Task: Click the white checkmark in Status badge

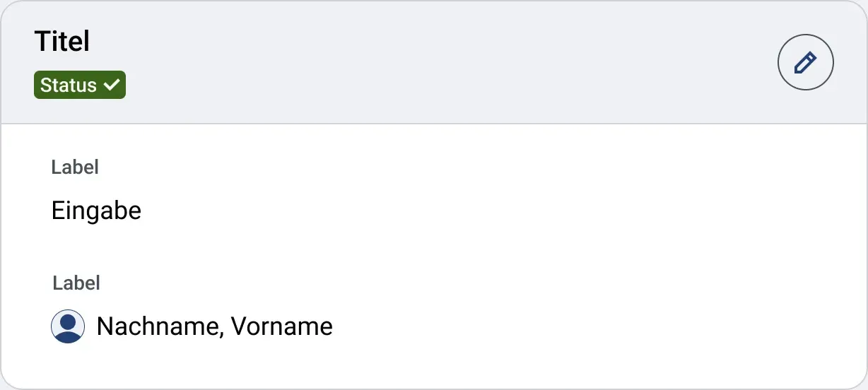Action: 112,85
